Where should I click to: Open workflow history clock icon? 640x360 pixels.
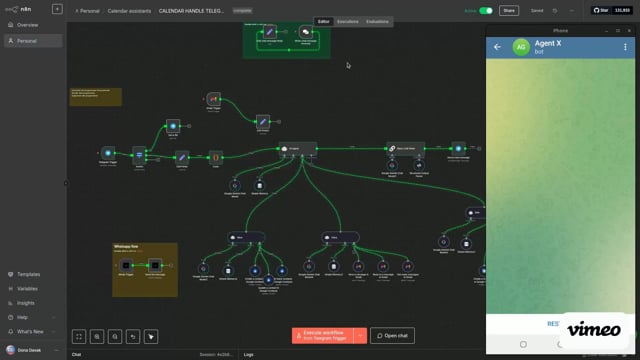click(555, 11)
